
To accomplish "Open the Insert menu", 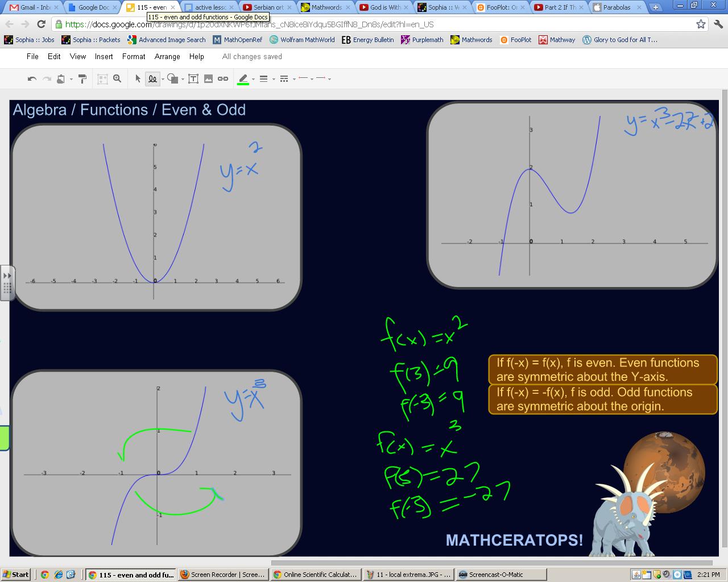I will click(104, 56).
